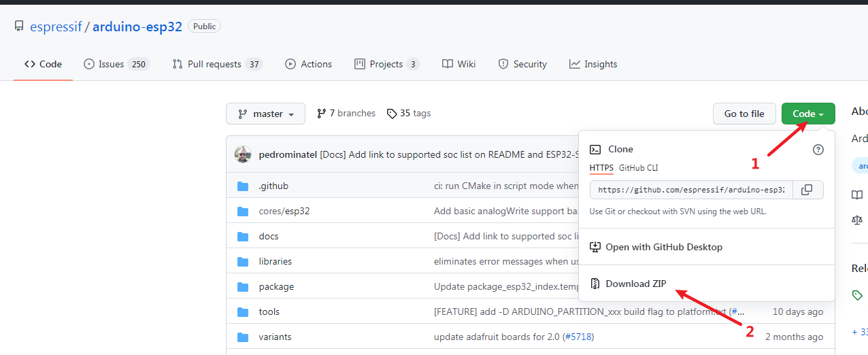Click the copy clone URL icon
Screen dimensions: 868x355
tap(807, 190)
